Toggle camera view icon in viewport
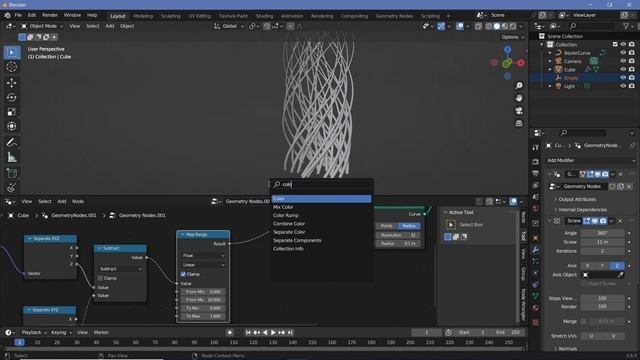Image resolution: width=640 pixels, height=360 pixels. [519, 111]
